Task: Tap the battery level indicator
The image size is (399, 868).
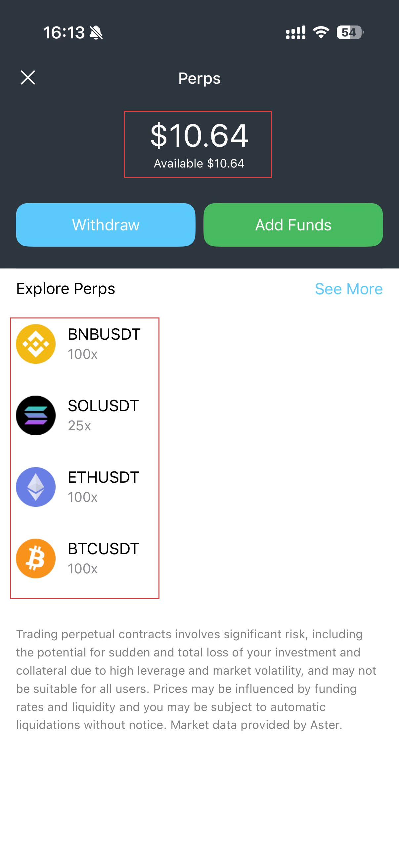Action: 350,32
